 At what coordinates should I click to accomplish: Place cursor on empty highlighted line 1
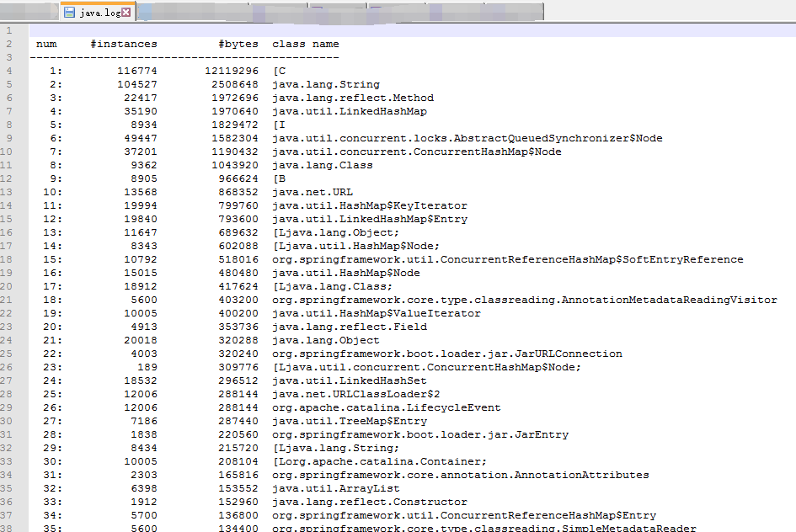pyautogui.click(x=412, y=30)
